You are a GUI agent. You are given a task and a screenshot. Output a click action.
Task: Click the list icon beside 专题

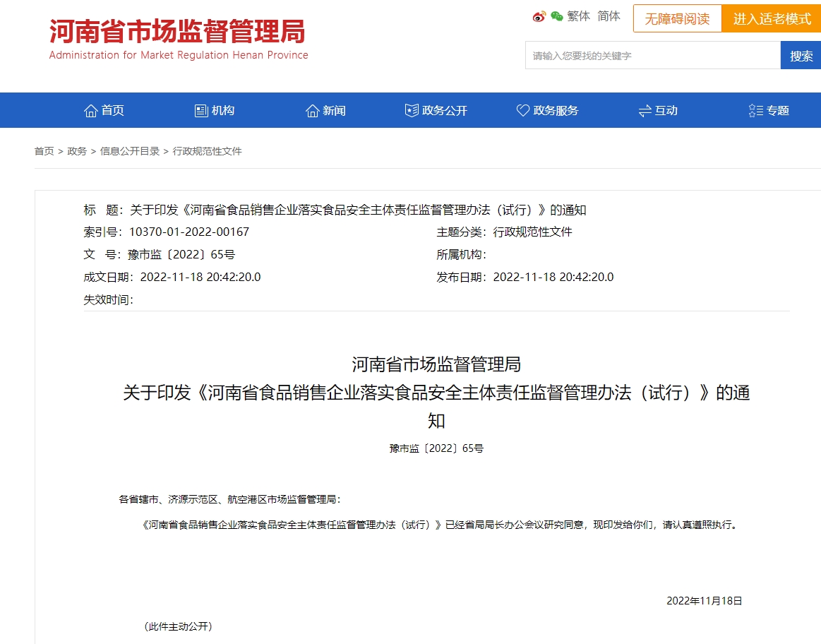[x=755, y=110]
